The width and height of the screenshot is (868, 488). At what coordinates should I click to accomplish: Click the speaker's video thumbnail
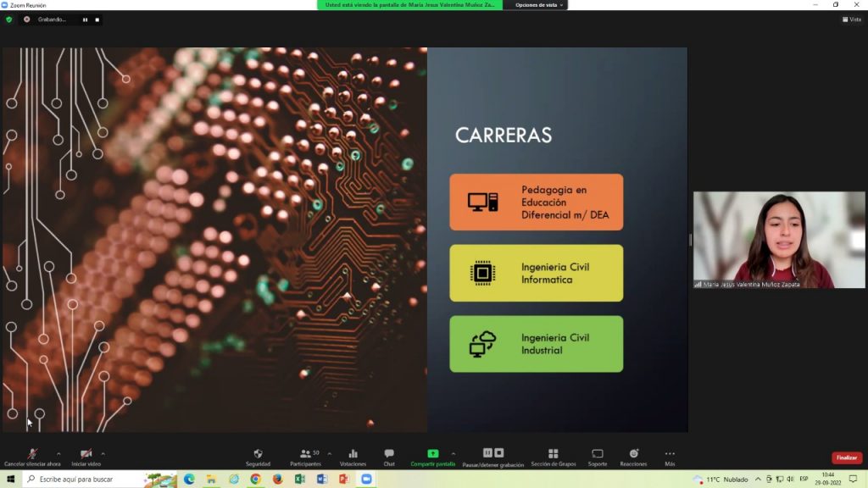pyautogui.click(x=778, y=240)
